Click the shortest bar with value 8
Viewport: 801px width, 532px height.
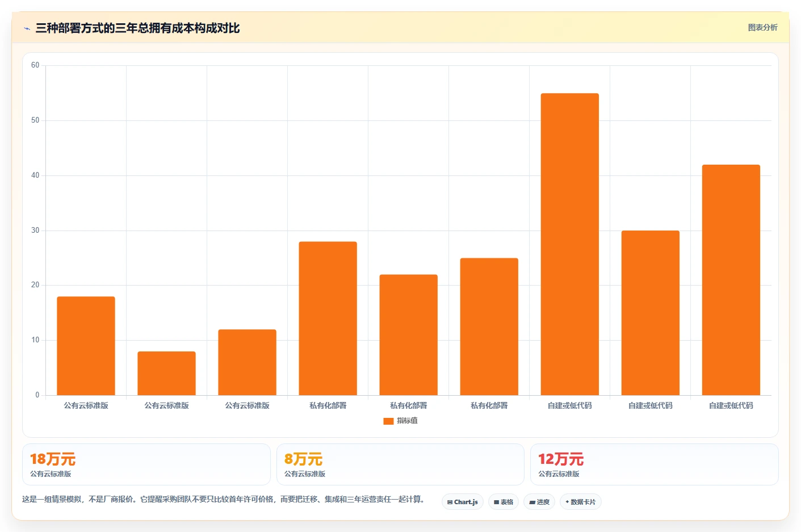click(x=167, y=373)
